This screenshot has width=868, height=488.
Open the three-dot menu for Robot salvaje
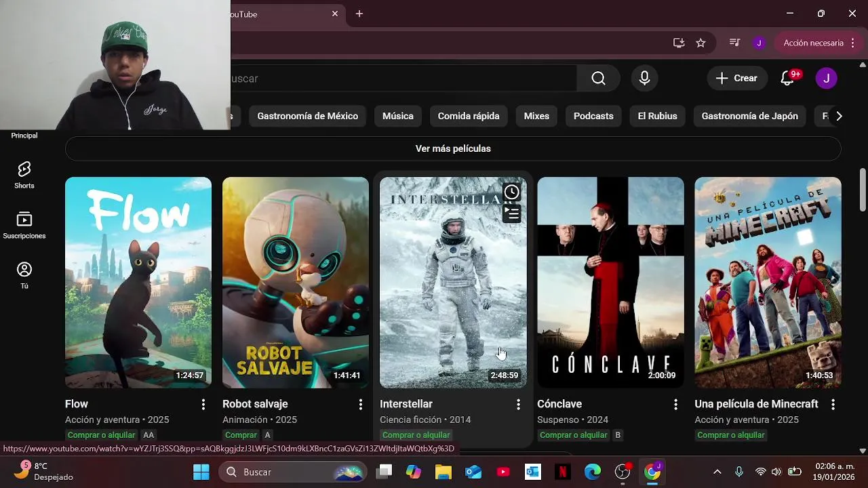(360, 405)
